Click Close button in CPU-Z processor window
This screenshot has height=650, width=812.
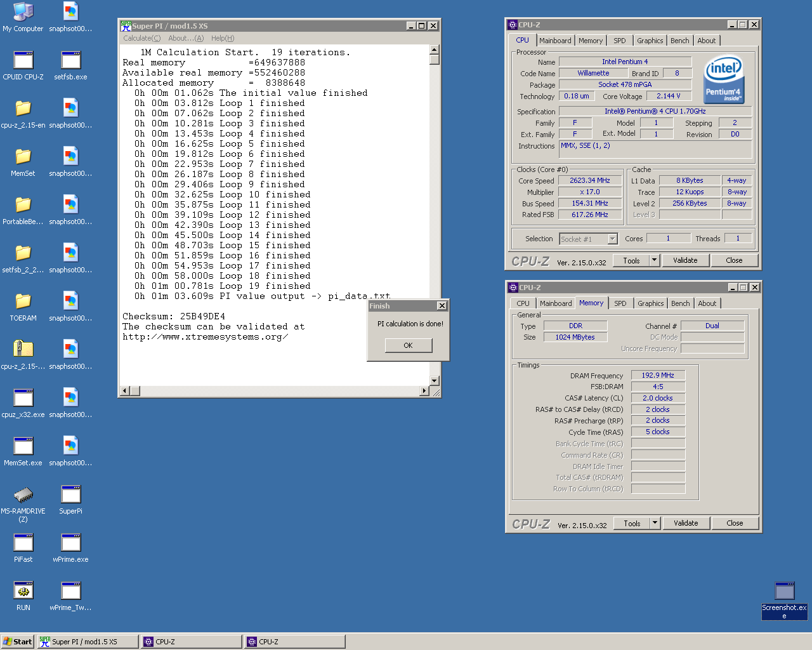click(734, 260)
